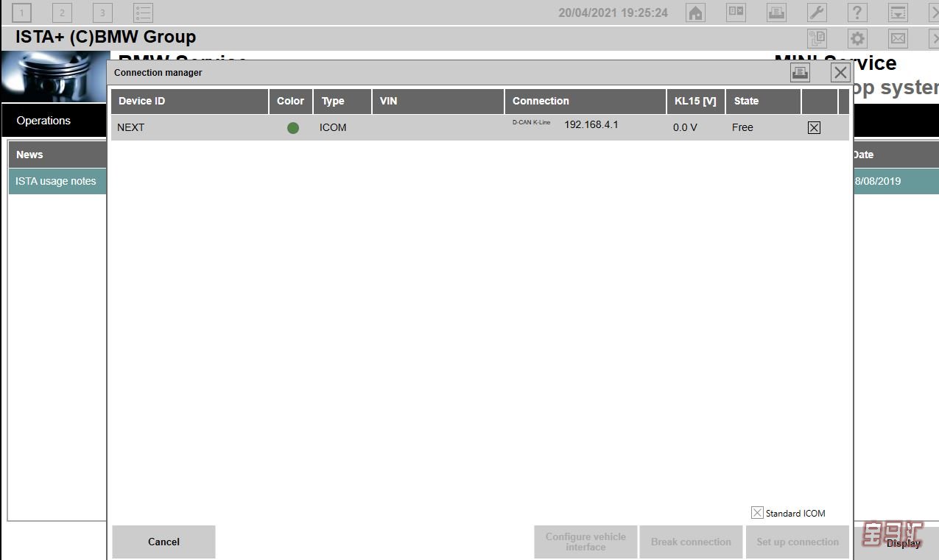Click the Cancel button
This screenshot has width=939, height=560.
[x=163, y=542]
